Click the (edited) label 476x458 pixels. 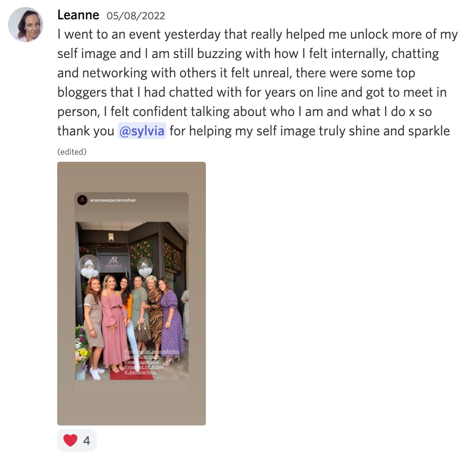[x=72, y=152]
